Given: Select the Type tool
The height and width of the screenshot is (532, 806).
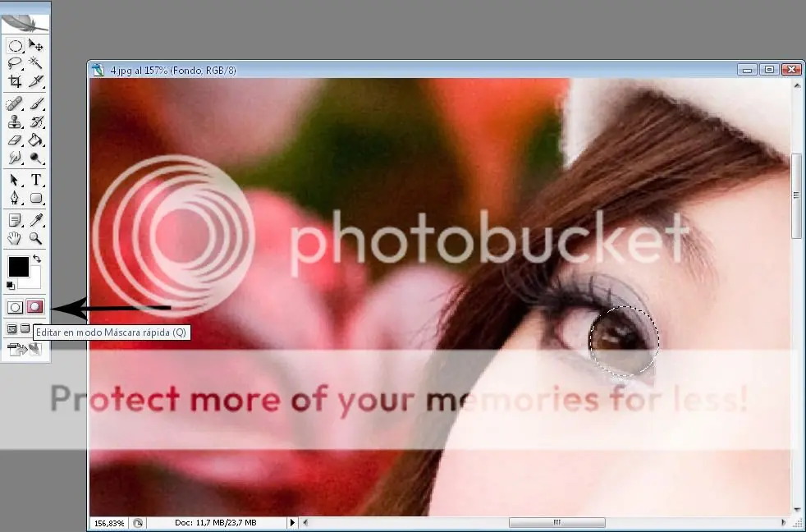Looking at the screenshot, I should (x=35, y=180).
